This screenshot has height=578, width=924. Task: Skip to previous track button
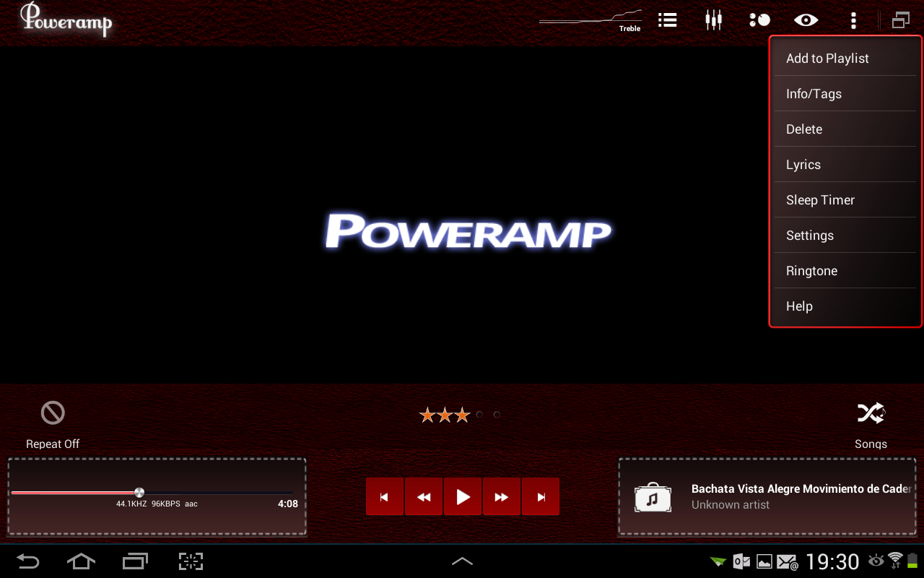point(385,496)
